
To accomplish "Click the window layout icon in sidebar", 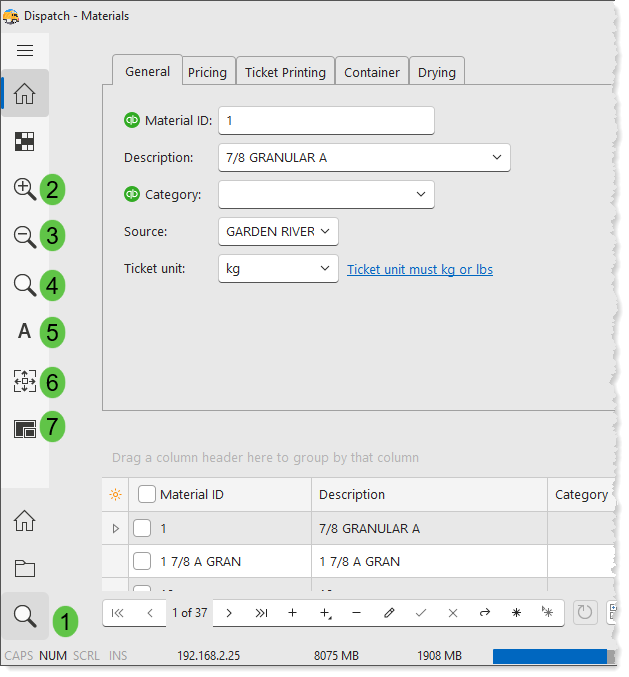I will [x=25, y=429].
